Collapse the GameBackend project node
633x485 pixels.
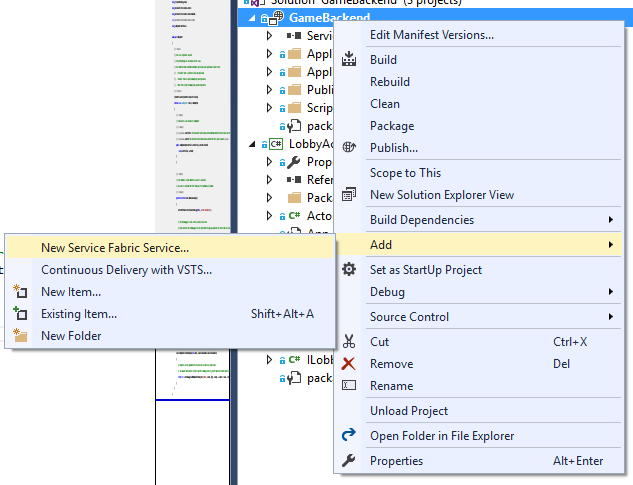[x=252, y=18]
